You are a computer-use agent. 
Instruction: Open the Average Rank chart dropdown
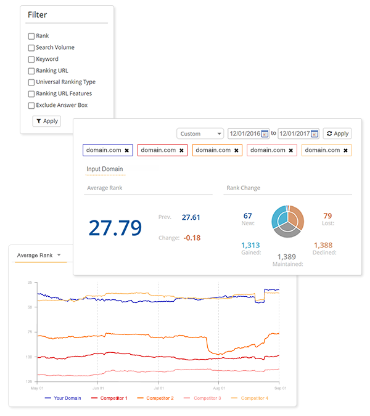pos(39,255)
